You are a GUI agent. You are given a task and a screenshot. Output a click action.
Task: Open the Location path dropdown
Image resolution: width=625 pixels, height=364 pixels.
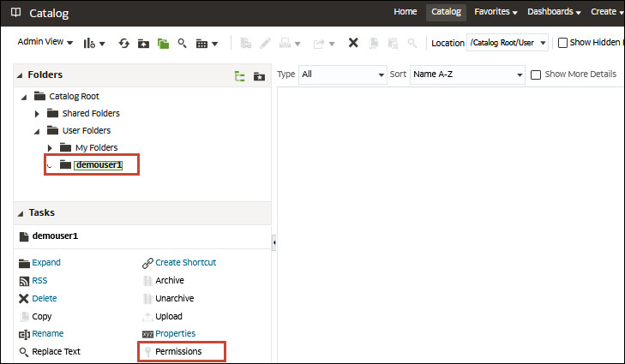pyautogui.click(x=508, y=43)
